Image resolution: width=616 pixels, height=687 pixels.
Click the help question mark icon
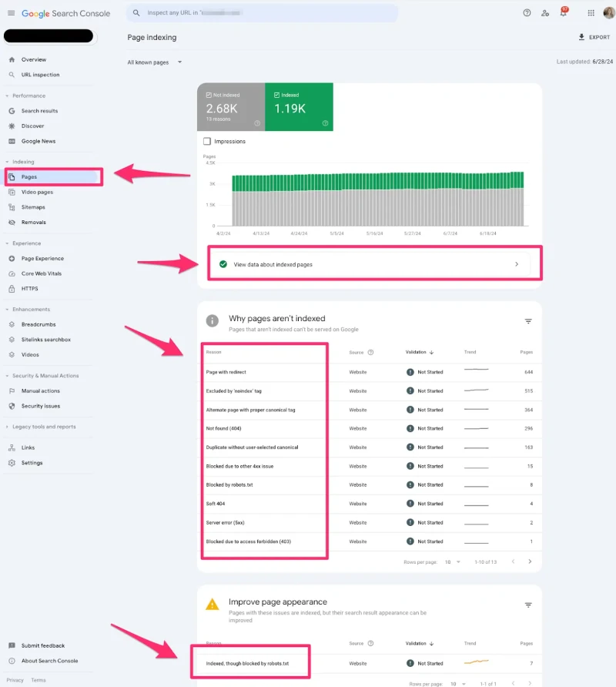pyautogui.click(x=527, y=13)
